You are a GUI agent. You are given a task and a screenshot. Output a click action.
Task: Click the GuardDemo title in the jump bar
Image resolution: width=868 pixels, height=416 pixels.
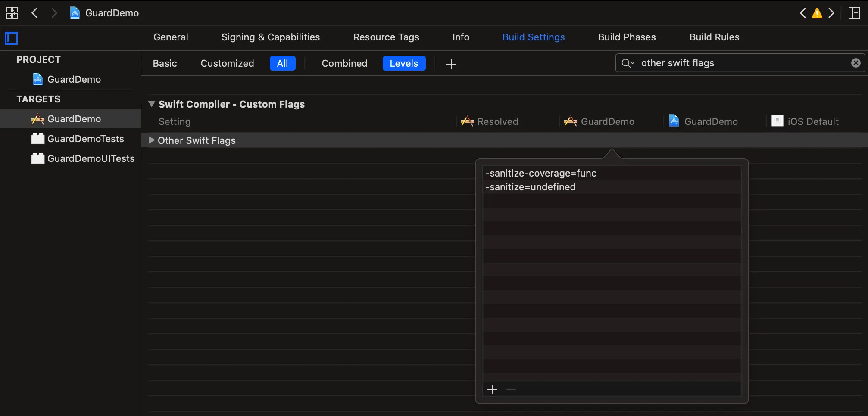[112, 13]
